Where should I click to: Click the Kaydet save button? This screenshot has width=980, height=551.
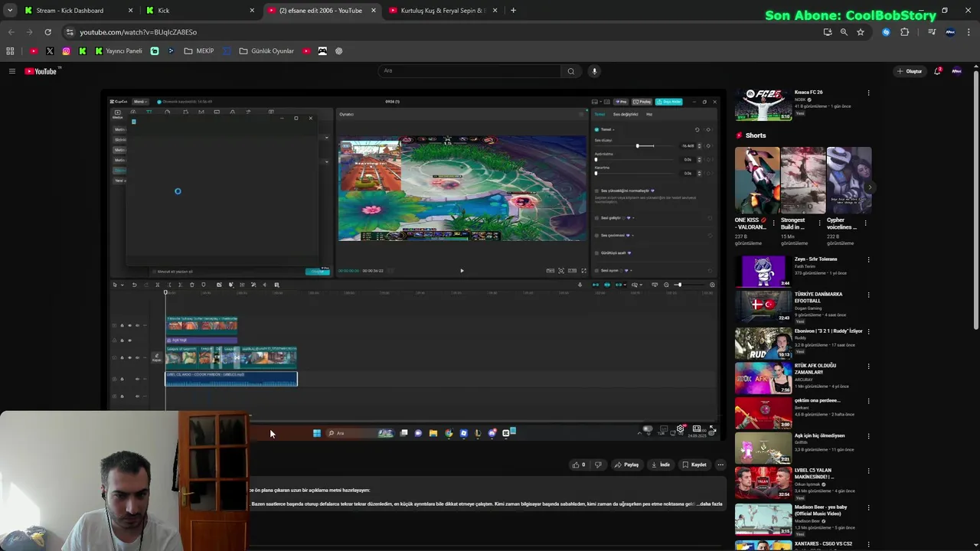694,465
